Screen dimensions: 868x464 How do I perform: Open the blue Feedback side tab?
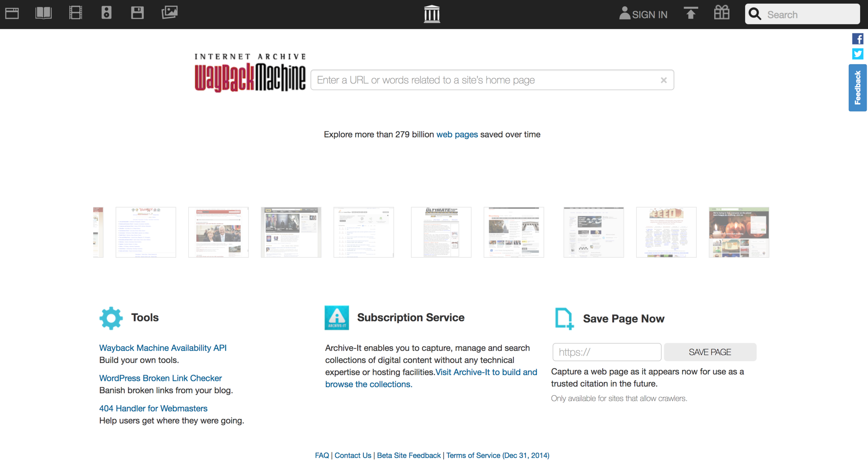tap(858, 88)
